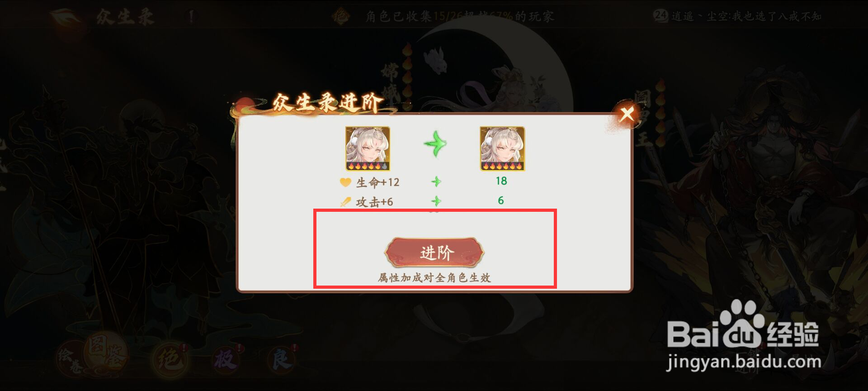868x391 pixels.
Task: Click the 逍遥丶尘空 chat message
Action: coord(746,16)
